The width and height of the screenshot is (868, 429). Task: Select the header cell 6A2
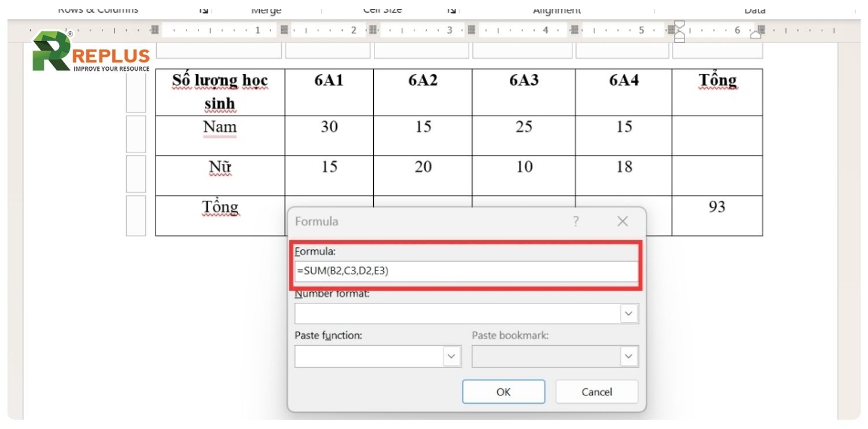[x=423, y=92]
